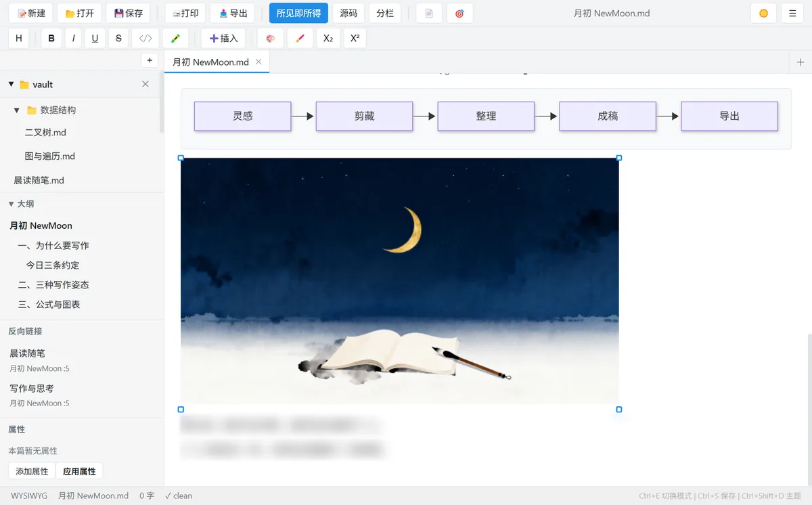Viewport: 812px width, 505px height.
Task: Click the 反向链接 section header
Action: click(x=25, y=331)
